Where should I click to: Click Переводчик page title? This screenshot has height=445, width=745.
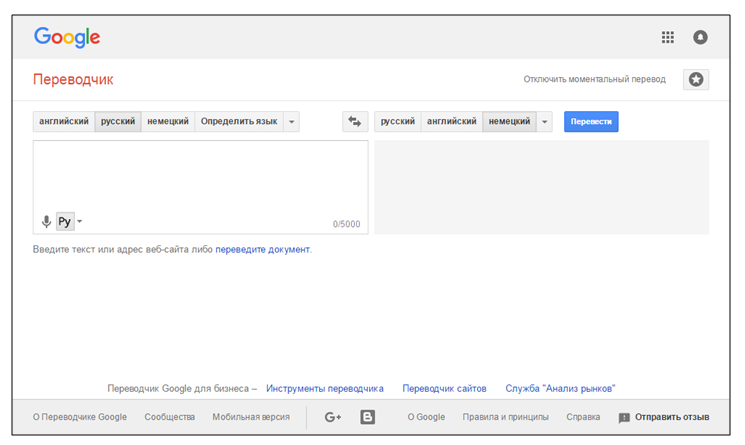73,79
